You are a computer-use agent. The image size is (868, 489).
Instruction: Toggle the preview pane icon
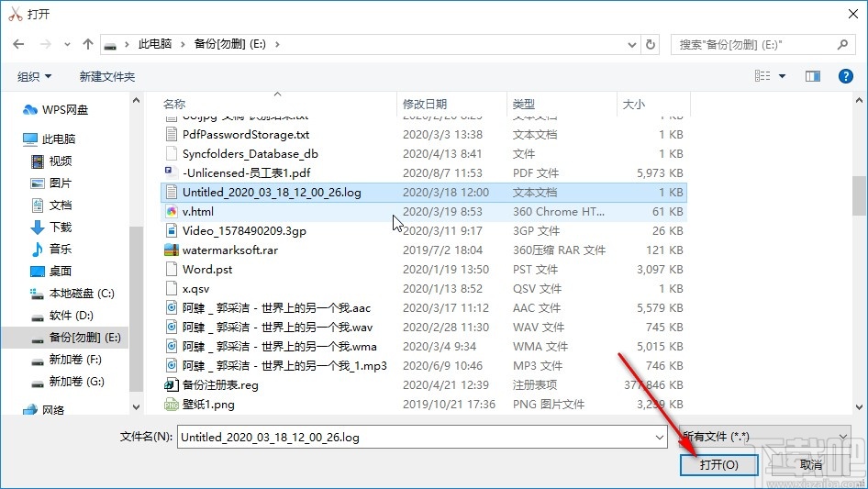[x=813, y=76]
